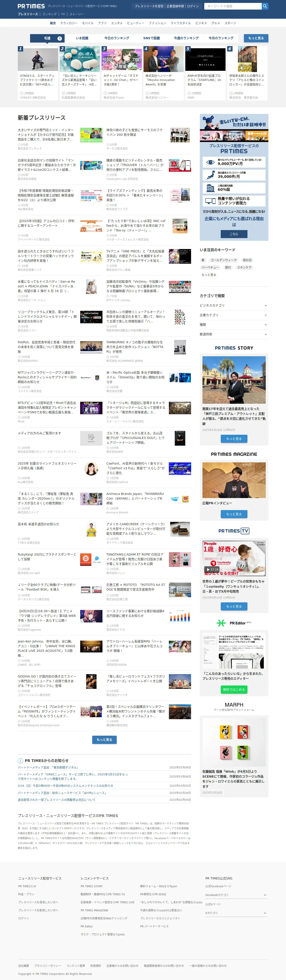Open the テクノロジー category menu
Image resolution: width=286 pixels, height=980 pixels.
click(69, 23)
